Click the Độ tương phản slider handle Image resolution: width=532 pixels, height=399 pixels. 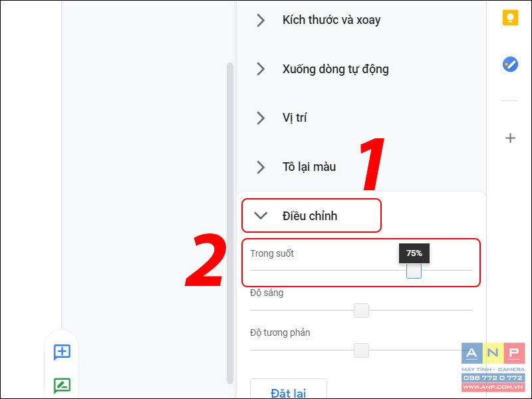(x=361, y=350)
